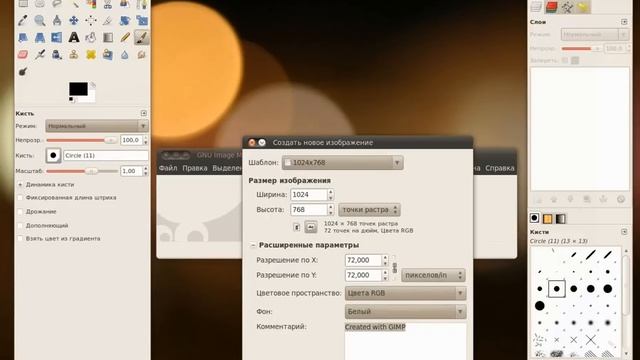Switch to the Undo History tab
The image size is (640, 360).
point(583,7)
